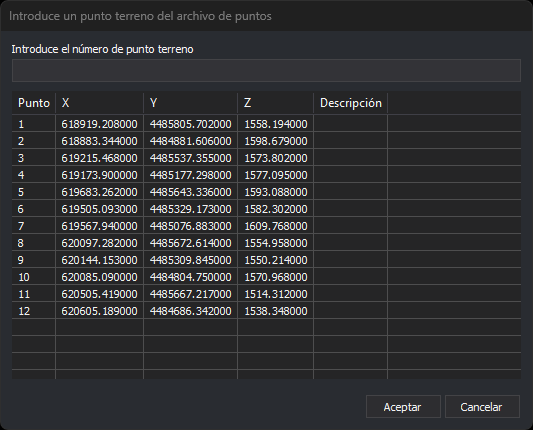The height and width of the screenshot is (430, 533).
Task: Click X value 619567.940000
Action: pyautogui.click(x=99, y=226)
